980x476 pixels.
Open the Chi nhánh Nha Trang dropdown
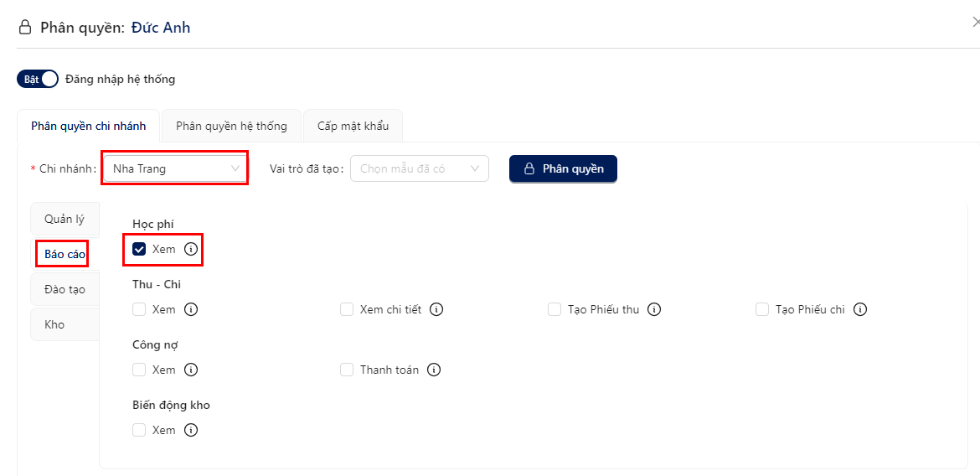point(175,168)
